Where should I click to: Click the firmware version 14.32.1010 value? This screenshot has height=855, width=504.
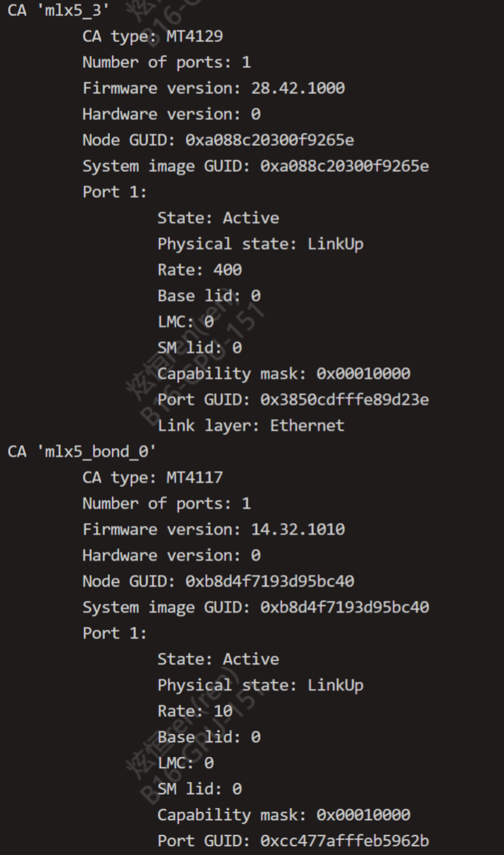pyautogui.click(x=298, y=529)
